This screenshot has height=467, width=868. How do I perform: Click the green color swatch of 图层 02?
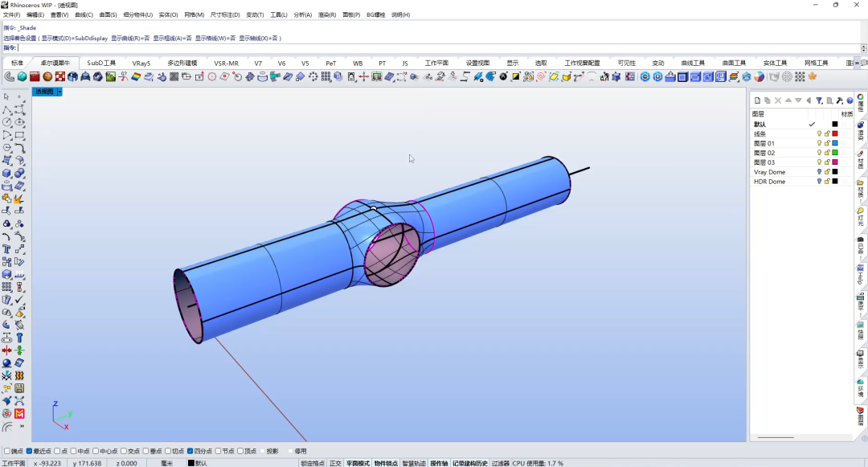coord(835,153)
